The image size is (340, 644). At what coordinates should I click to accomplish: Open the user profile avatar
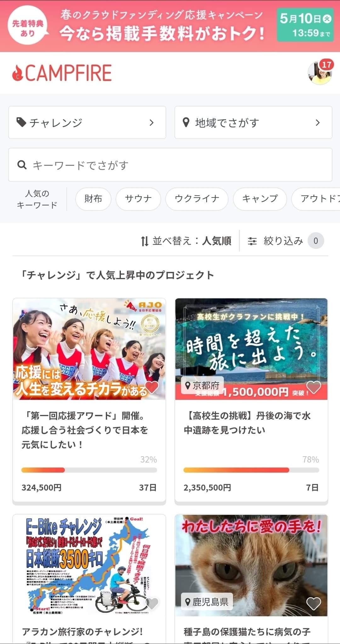319,73
